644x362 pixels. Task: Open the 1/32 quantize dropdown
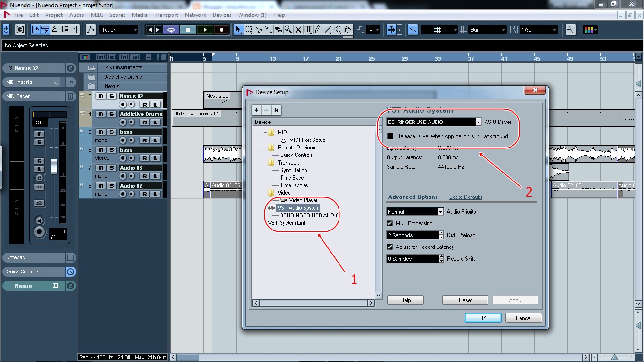coord(539,30)
